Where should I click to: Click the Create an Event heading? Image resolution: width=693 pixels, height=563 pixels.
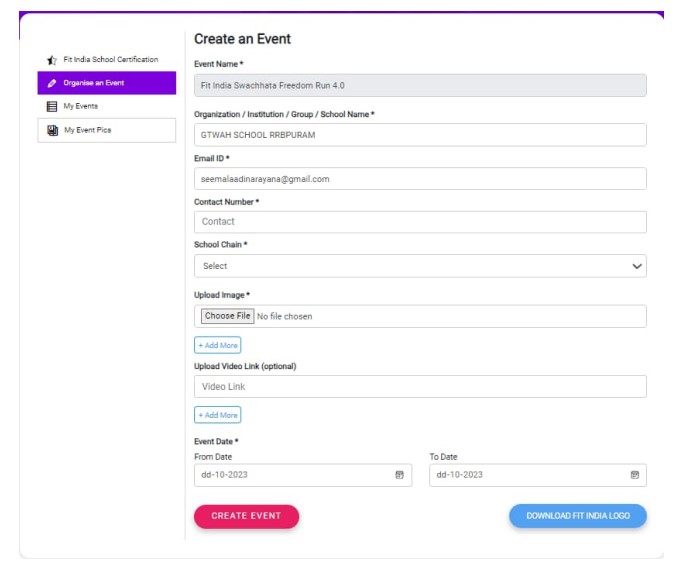242,39
